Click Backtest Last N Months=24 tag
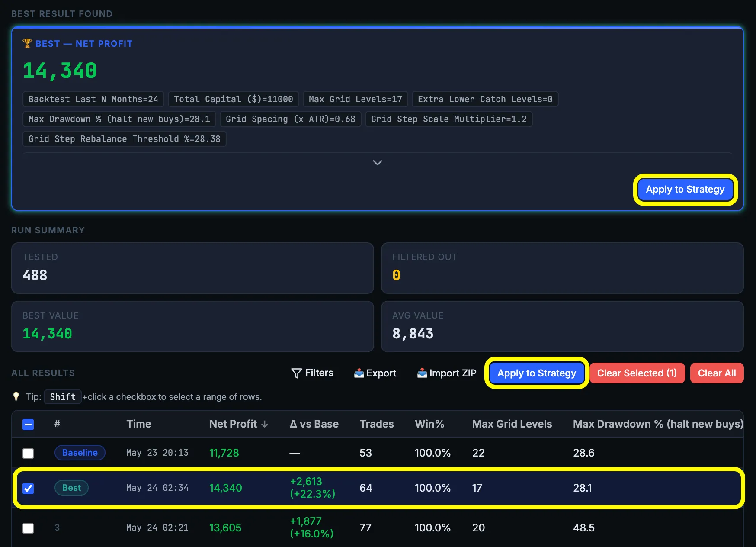756x547 pixels. (x=93, y=99)
